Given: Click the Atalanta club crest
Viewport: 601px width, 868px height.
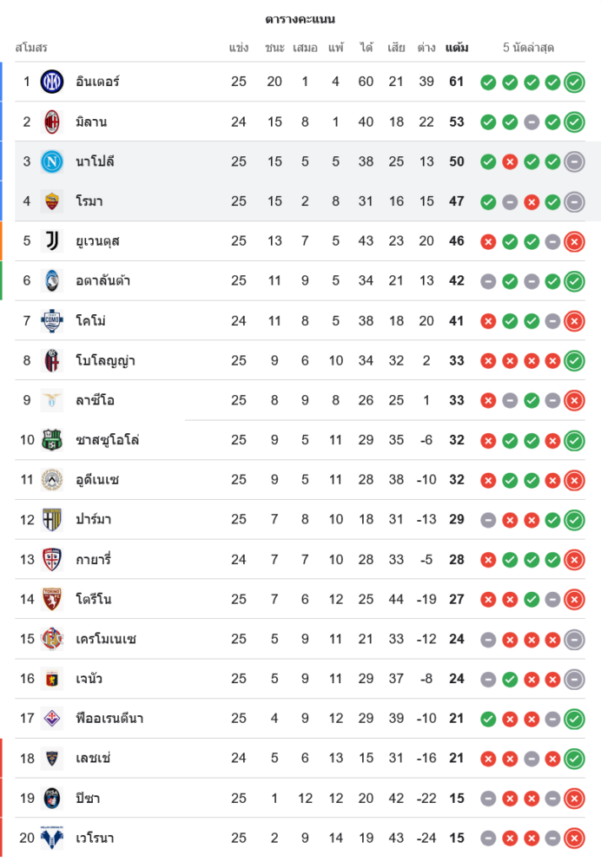Looking at the screenshot, I should (52, 281).
